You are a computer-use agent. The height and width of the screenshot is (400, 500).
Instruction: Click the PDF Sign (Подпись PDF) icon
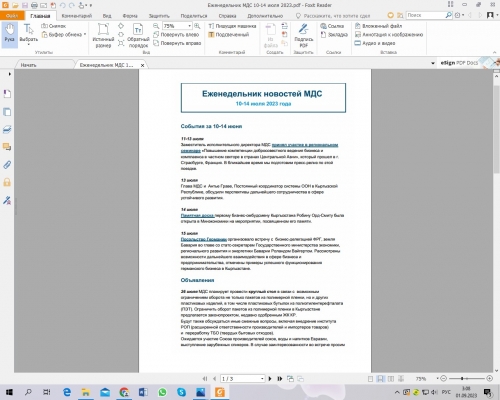[303, 35]
